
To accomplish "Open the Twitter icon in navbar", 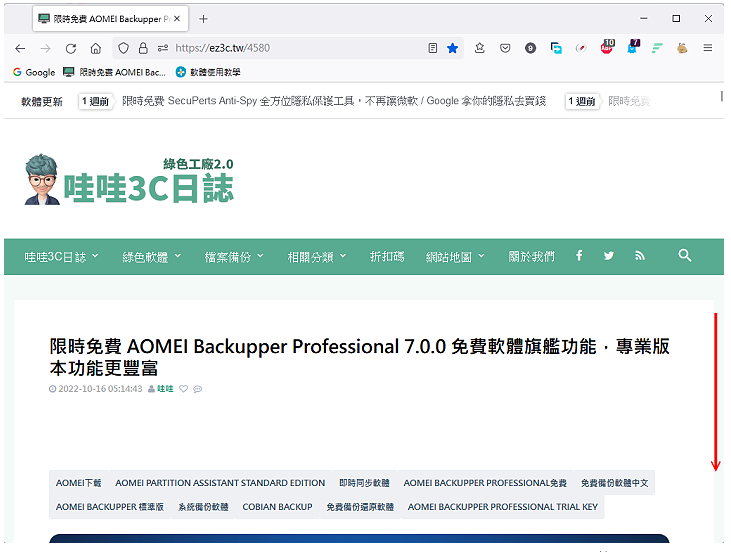I will (x=608, y=255).
